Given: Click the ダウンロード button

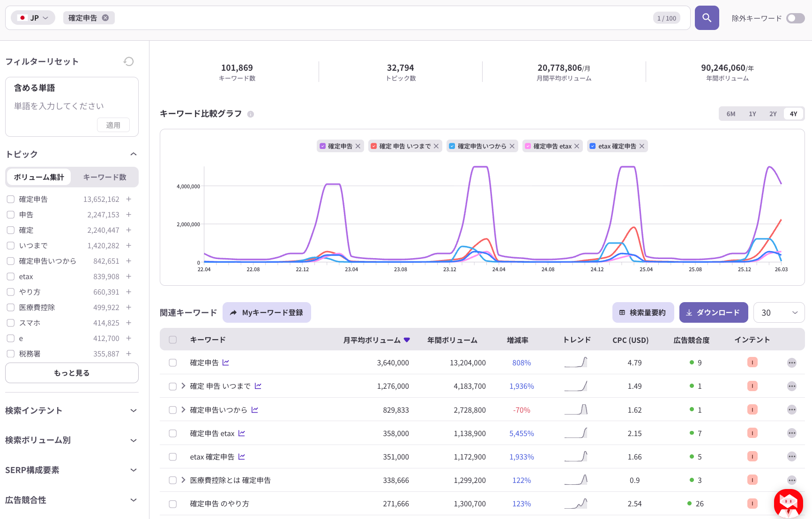Looking at the screenshot, I should [x=713, y=313].
